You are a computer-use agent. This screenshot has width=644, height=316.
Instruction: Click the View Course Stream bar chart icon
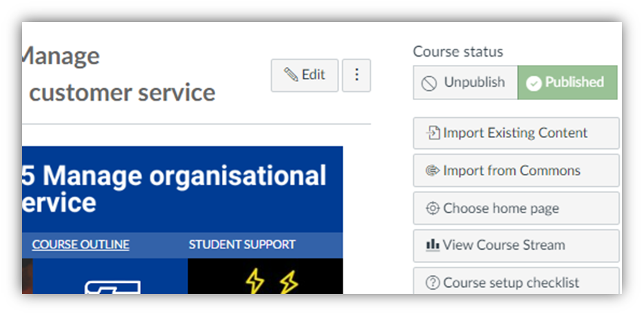tap(433, 246)
